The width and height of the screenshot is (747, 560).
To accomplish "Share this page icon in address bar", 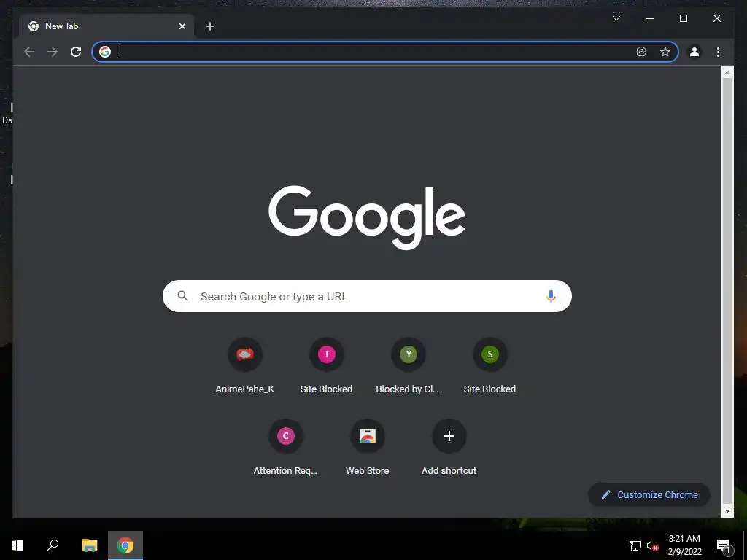I will pos(642,52).
